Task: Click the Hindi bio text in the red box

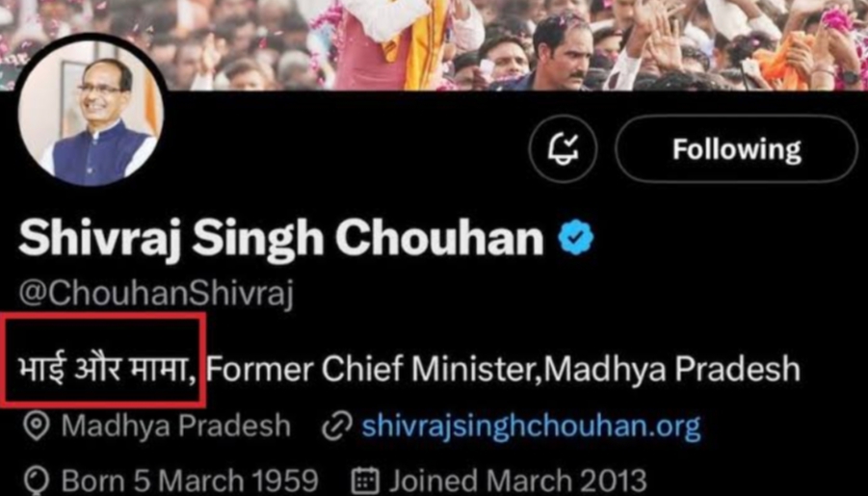Action: pos(103,369)
